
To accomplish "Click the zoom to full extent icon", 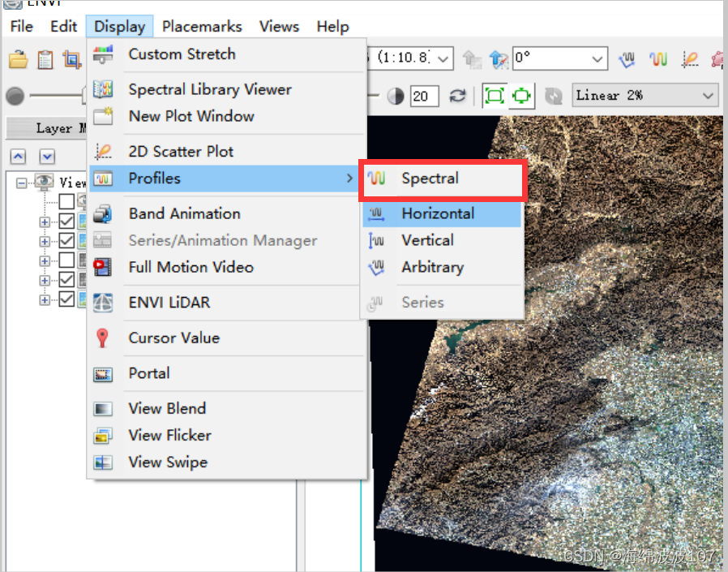I will [495, 97].
